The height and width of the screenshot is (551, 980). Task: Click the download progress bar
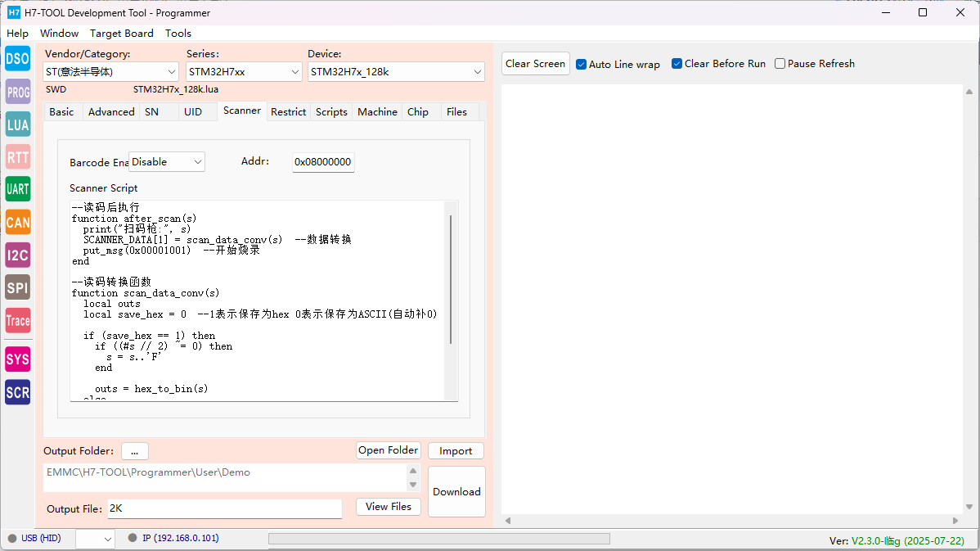click(439, 539)
